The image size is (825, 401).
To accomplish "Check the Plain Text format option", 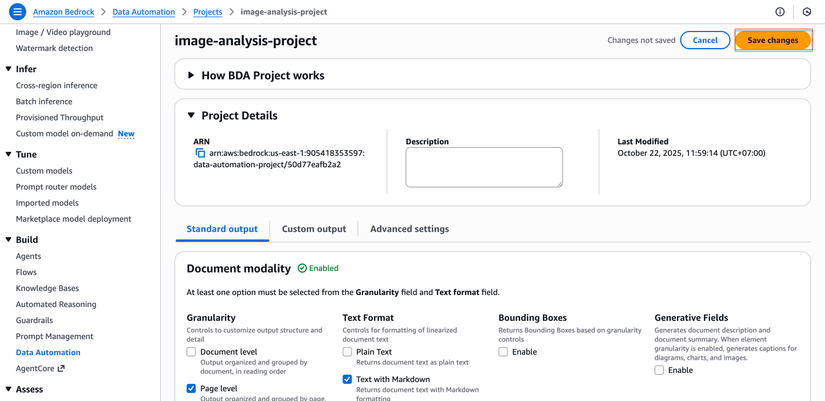I will point(347,352).
